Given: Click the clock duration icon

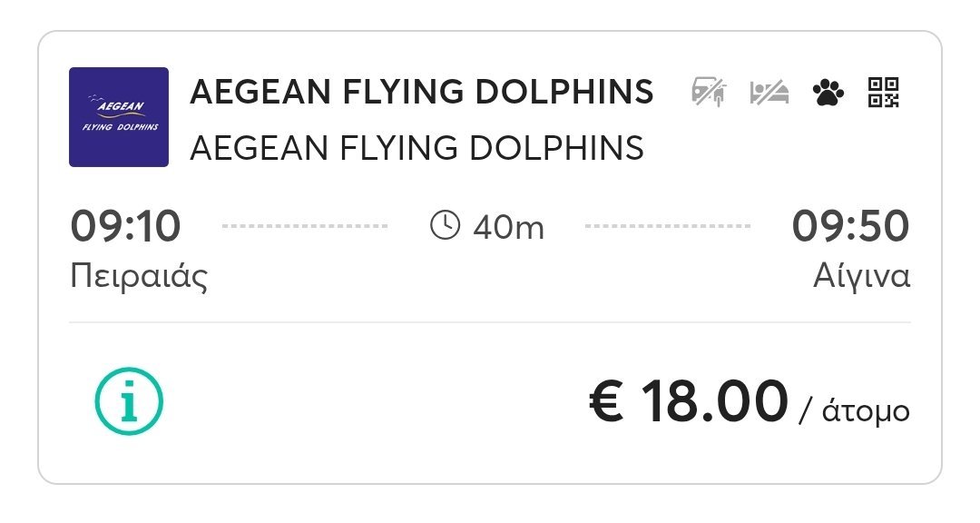Looking at the screenshot, I should point(445,225).
